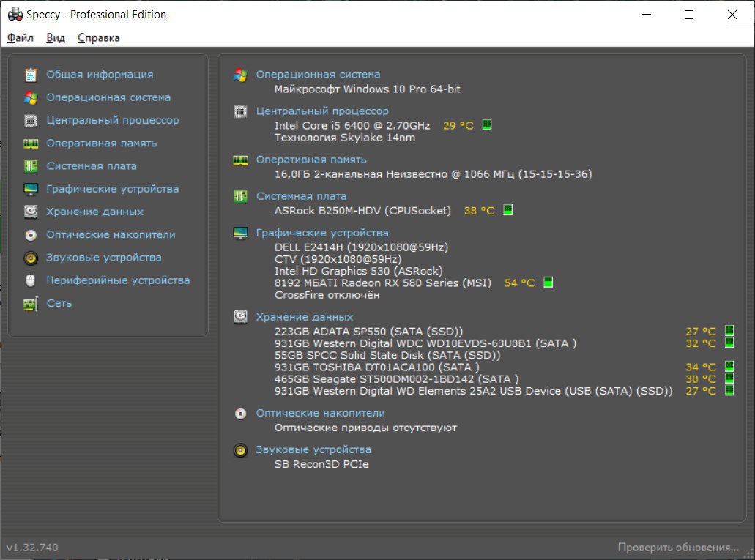Open the Вид menu
The image size is (755, 560).
coord(56,37)
